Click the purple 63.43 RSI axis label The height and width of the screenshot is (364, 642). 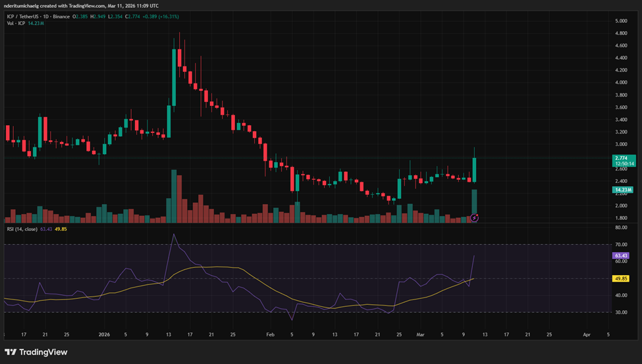click(620, 255)
